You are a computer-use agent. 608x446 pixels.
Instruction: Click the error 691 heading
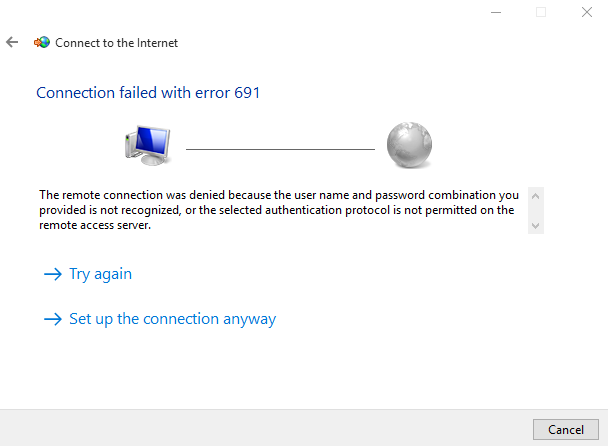pos(148,93)
